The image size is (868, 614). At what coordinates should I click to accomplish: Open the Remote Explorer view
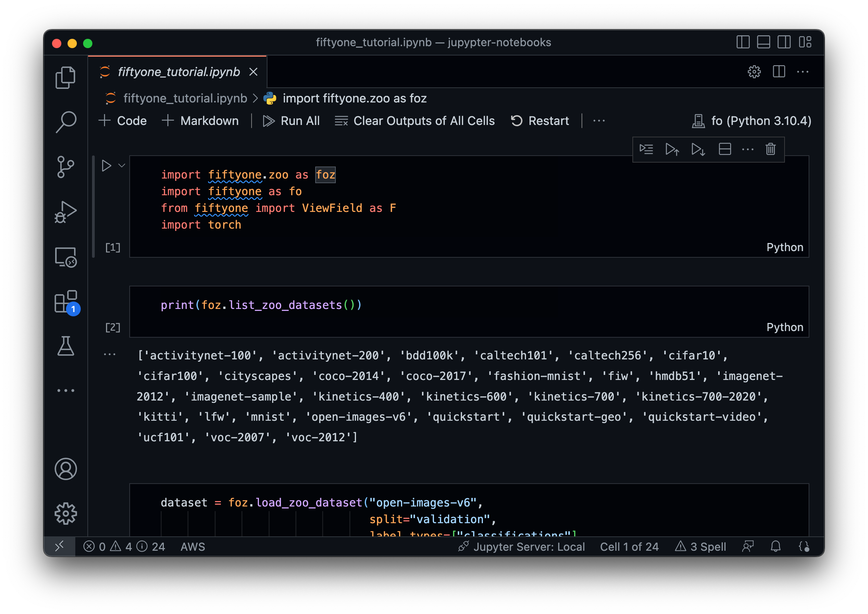click(x=66, y=257)
